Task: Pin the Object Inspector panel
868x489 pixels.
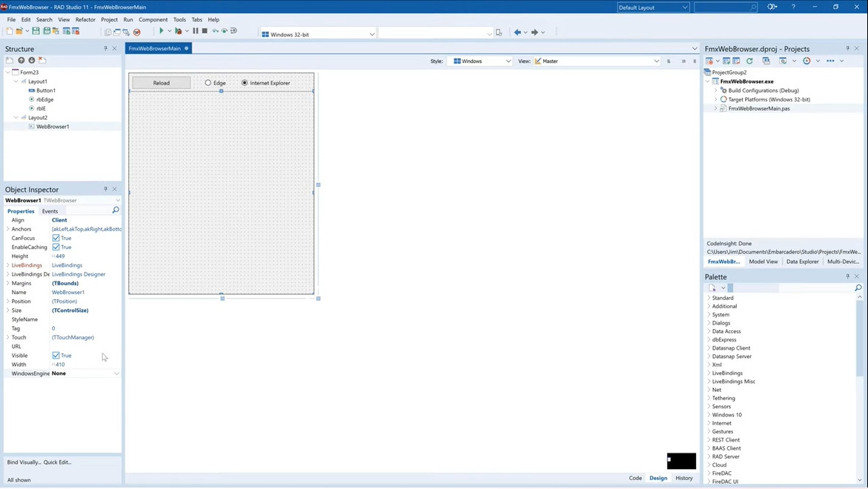Action: point(105,189)
